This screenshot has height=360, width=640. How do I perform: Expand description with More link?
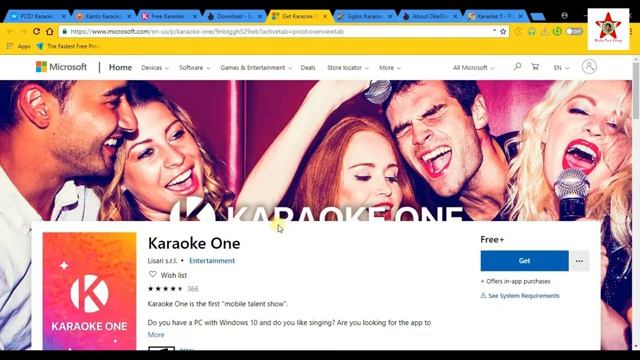click(x=156, y=335)
